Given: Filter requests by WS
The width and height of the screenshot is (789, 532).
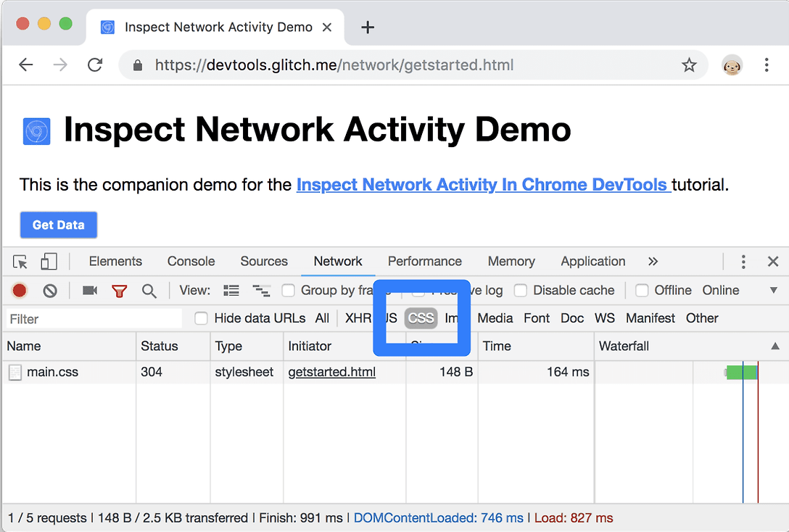Looking at the screenshot, I should [x=604, y=318].
